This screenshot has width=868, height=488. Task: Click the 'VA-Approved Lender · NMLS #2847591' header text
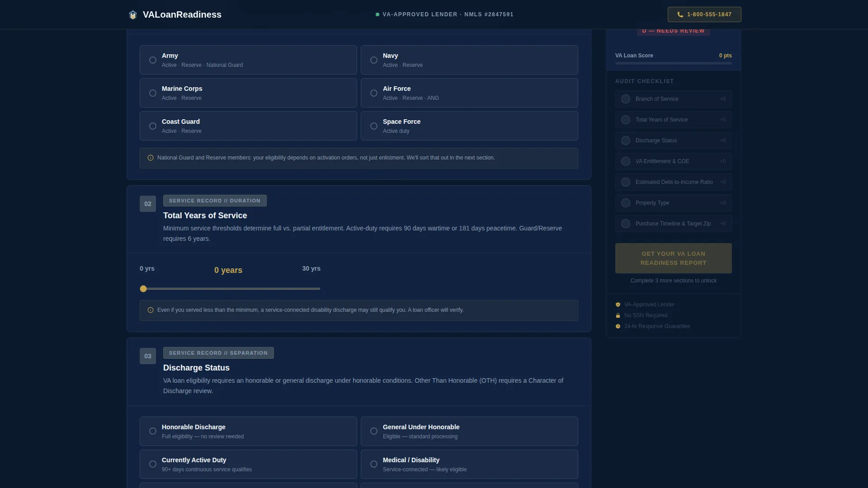click(448, 15)
